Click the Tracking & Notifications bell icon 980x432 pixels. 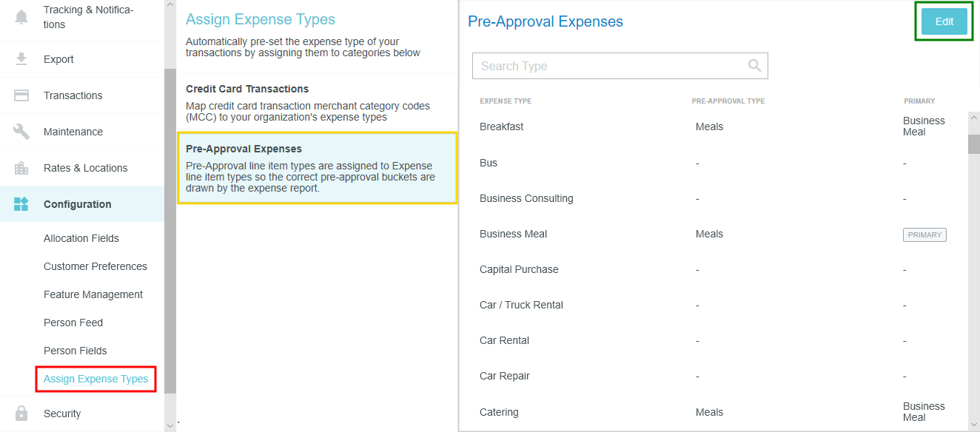point(21,16)
